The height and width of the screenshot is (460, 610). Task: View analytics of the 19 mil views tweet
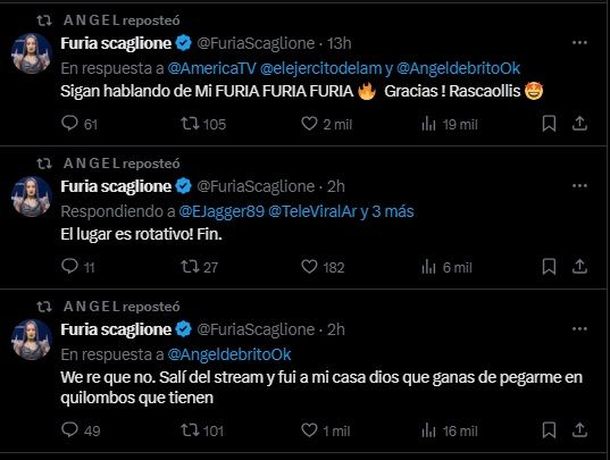tap(430, 123)
